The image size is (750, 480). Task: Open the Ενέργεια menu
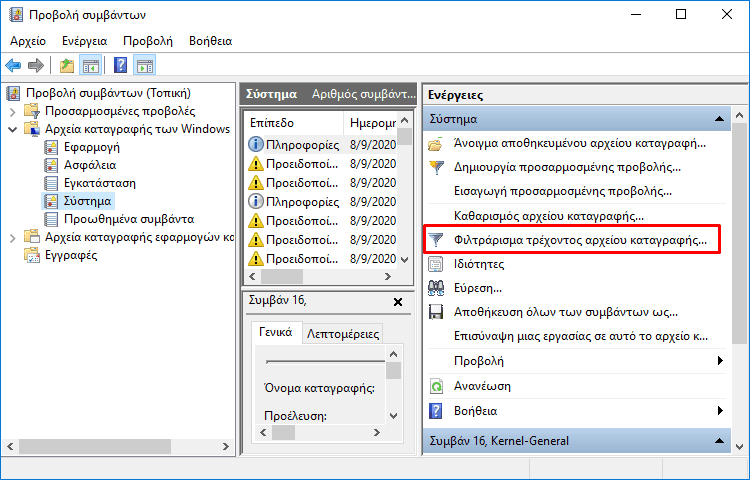tap(85, 41)
